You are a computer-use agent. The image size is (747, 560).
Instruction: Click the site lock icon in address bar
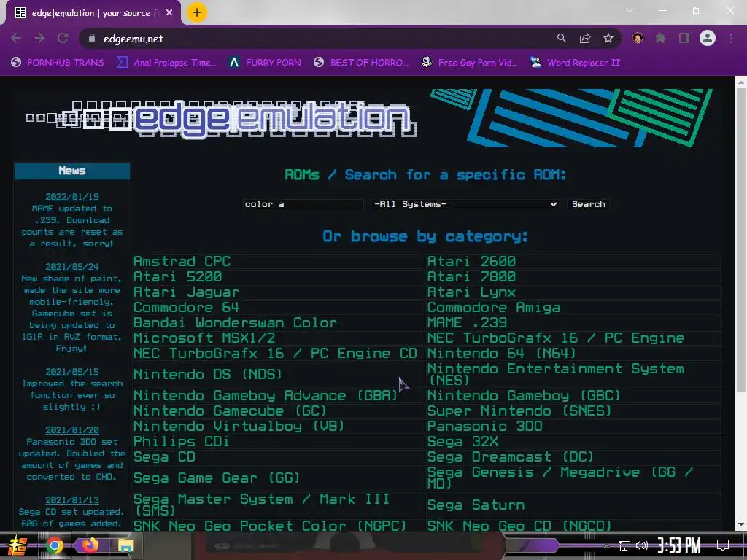(x=92, y=38)
